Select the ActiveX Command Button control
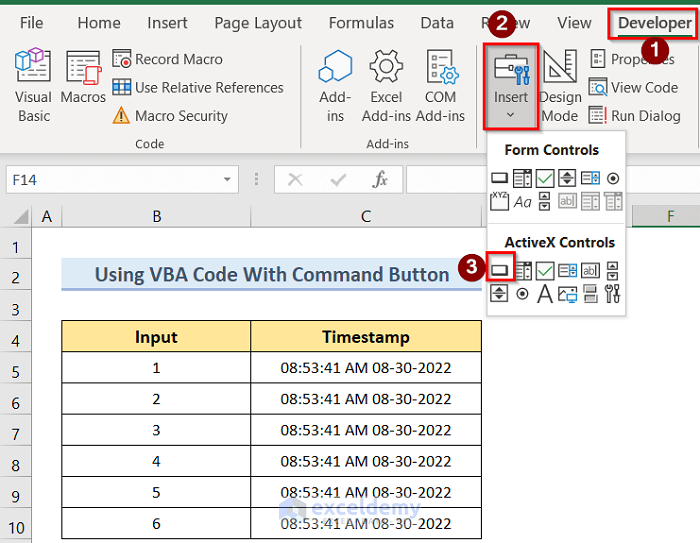Screen dimensions: 700x543 tap(499, 270)
